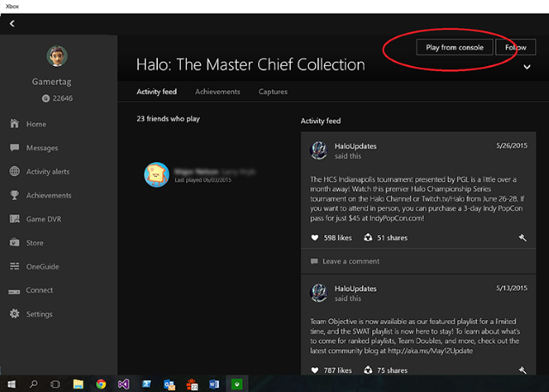The width and height of the screenshot is (549, 392).
Task: Open Achievements trophy in sidebar
Action: click(15, 195)
